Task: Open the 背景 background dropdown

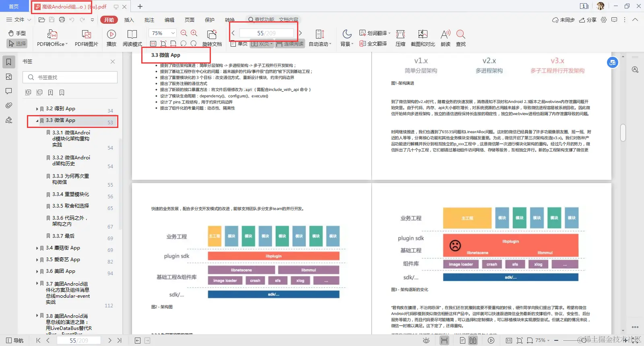Action: pyautogui.click(x=347, y=38)
